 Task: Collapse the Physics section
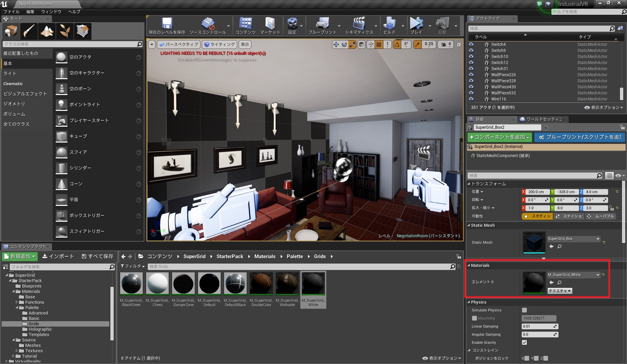click(469, 302)
